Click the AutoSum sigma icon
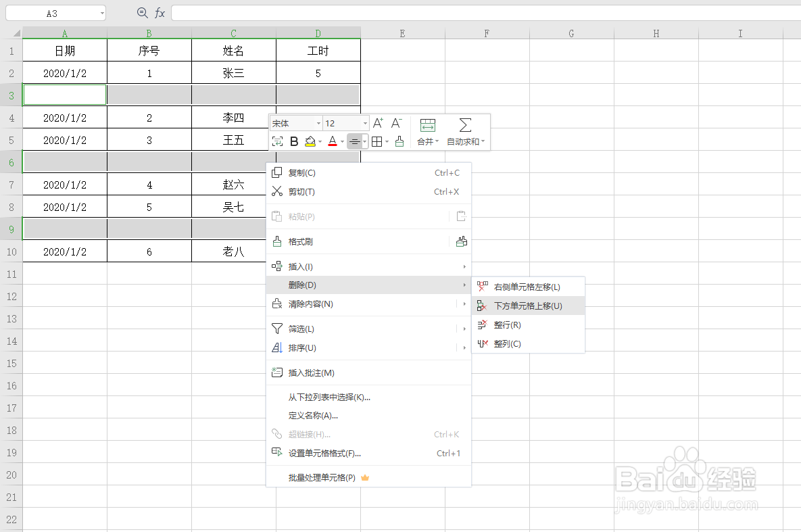The height and width of the screenshot is (532, 801). click(464, 124)
